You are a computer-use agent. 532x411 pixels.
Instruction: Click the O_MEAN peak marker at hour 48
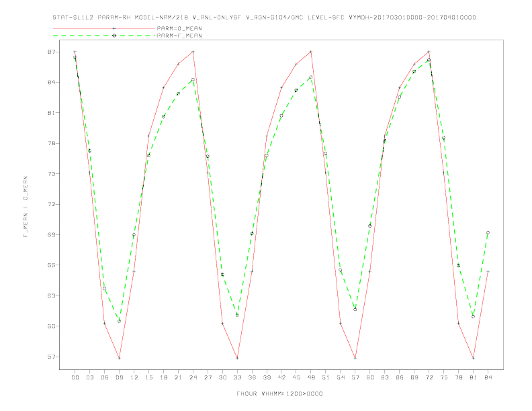point(311,52)
